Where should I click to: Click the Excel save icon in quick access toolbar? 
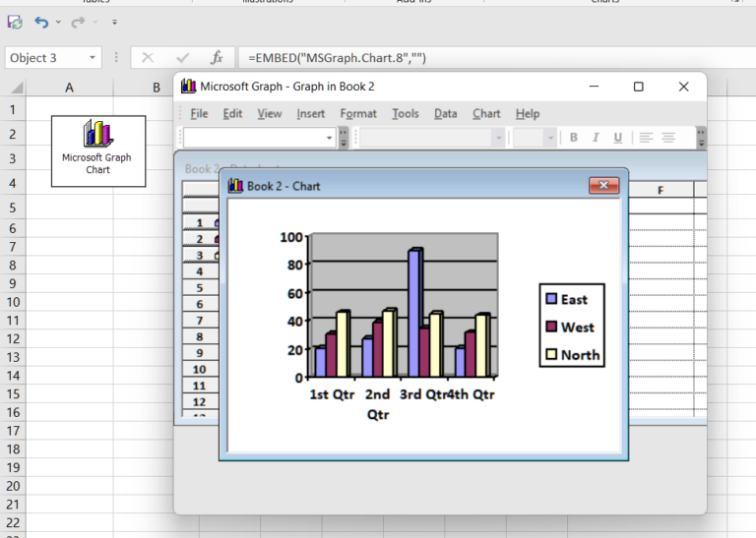point(15,23)
